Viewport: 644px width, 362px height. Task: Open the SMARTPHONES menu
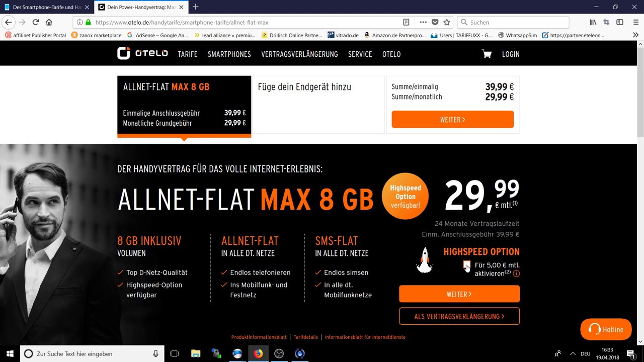pyautogui.click(x=229, y=54)
